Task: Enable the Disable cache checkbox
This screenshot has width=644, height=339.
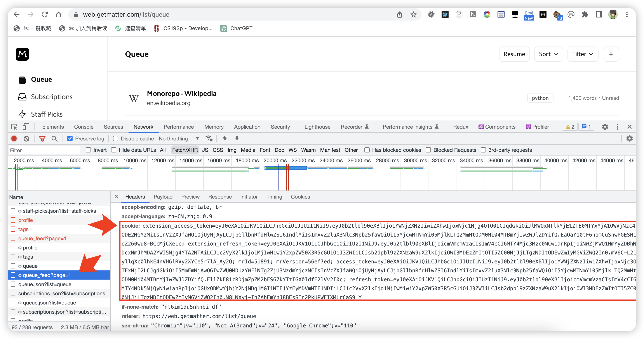Action: [x=115, y=139]
